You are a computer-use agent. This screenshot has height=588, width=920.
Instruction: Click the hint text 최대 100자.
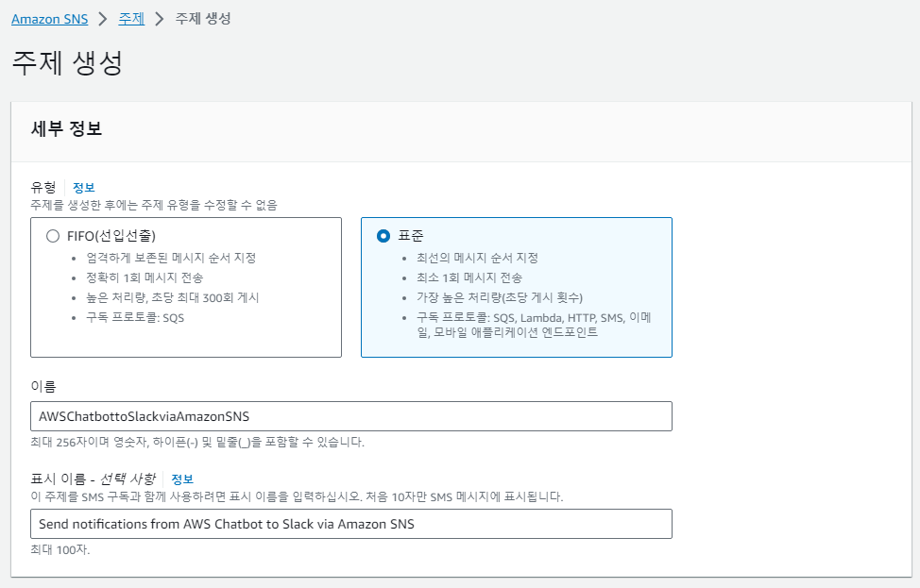[60, 550]
